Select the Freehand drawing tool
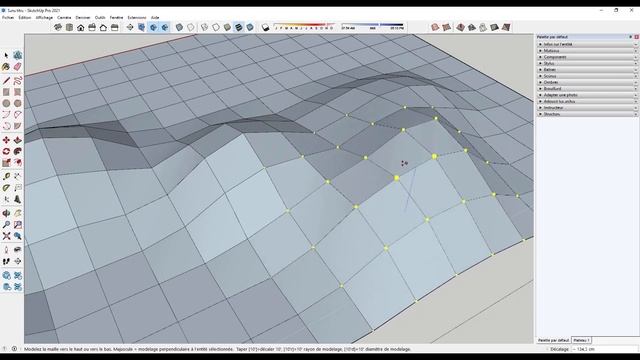 pos(18,80)
